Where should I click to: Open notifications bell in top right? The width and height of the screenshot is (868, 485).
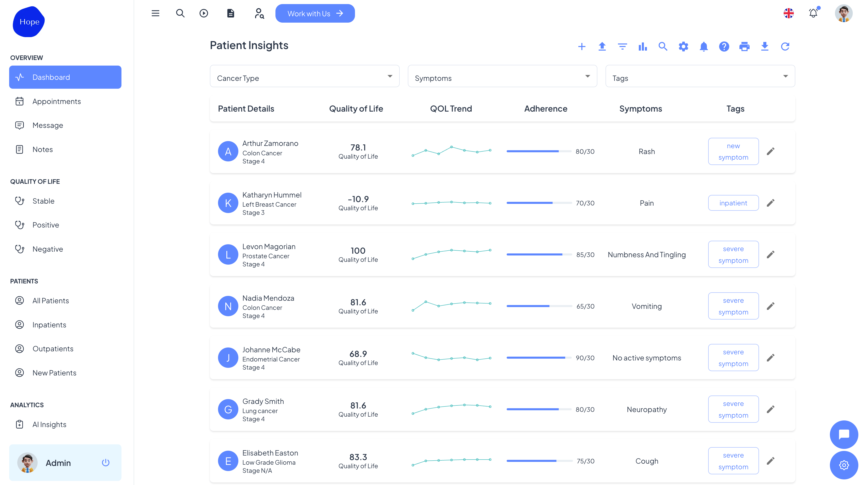coord(813,13)
